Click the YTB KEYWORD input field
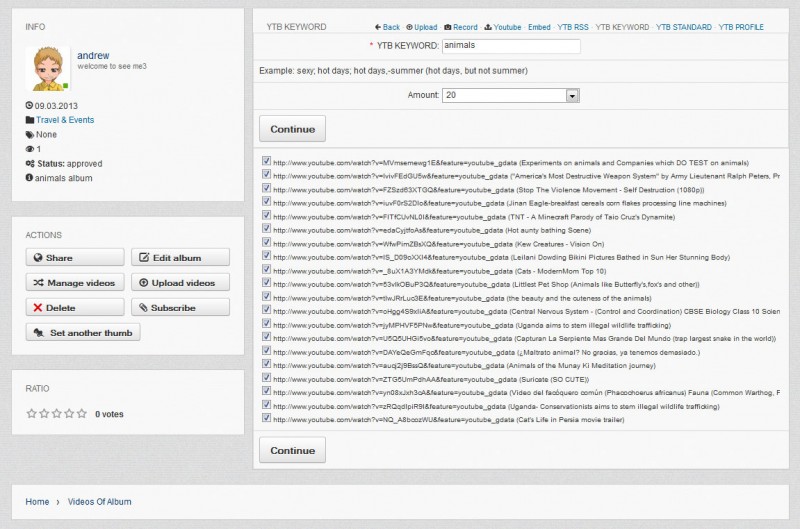This screenshot has height=529, width=800. coord(511,46)
